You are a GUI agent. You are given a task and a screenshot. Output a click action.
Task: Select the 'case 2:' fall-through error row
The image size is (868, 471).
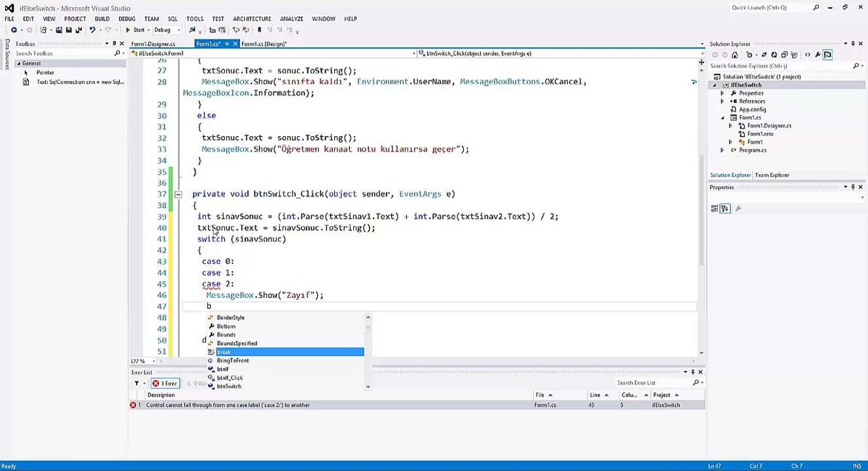tap(417, 405)
